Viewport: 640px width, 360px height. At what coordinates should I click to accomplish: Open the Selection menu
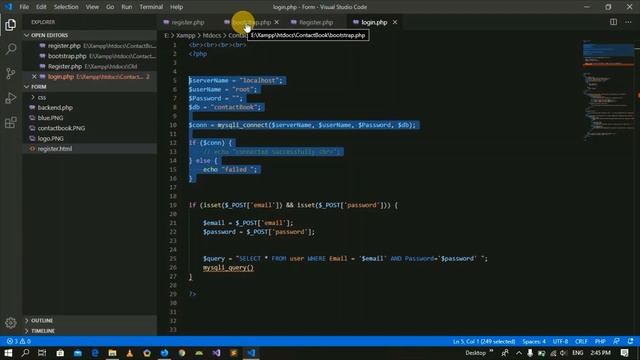click(66, 7)
